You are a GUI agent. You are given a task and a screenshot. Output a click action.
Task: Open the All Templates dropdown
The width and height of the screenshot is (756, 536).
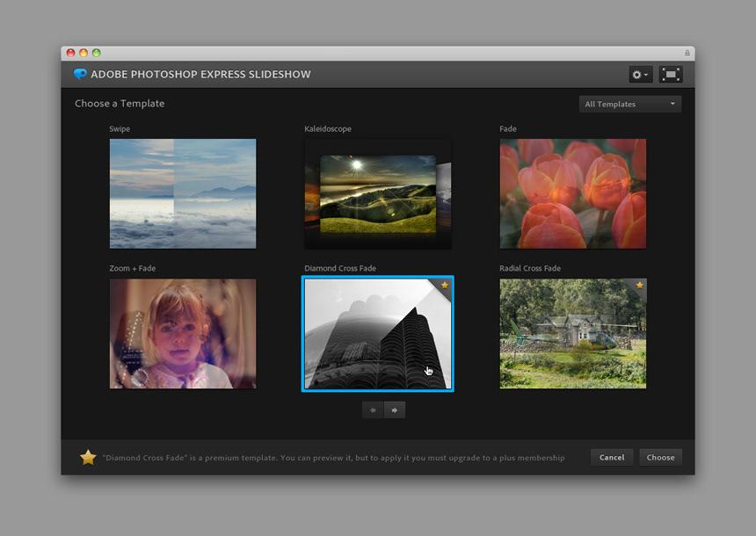click(630, 104)
